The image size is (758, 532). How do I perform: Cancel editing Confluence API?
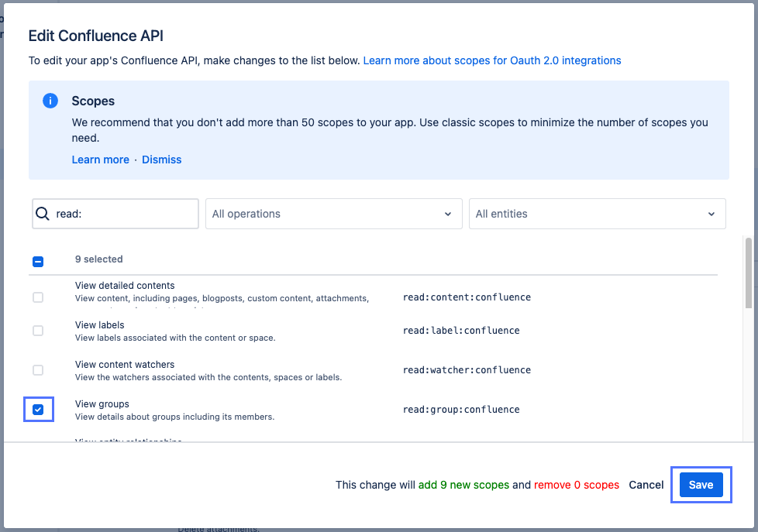coord(646,485)
